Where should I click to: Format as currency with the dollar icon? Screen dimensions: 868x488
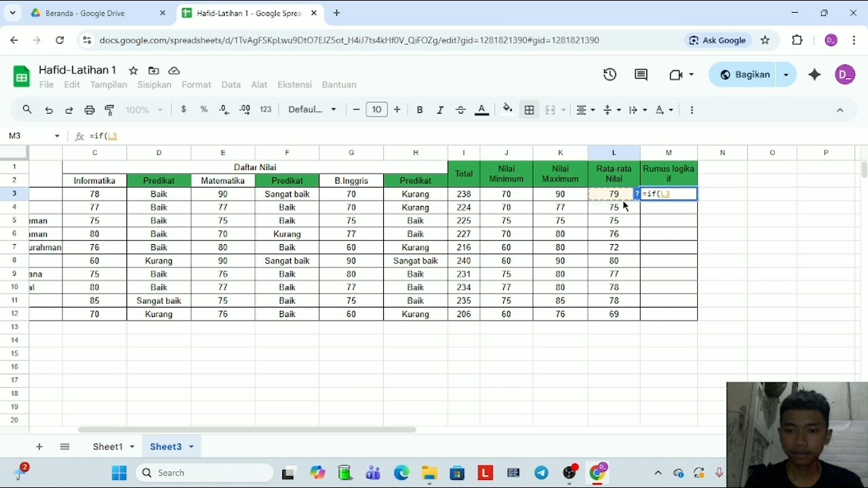tap(184, 110)
